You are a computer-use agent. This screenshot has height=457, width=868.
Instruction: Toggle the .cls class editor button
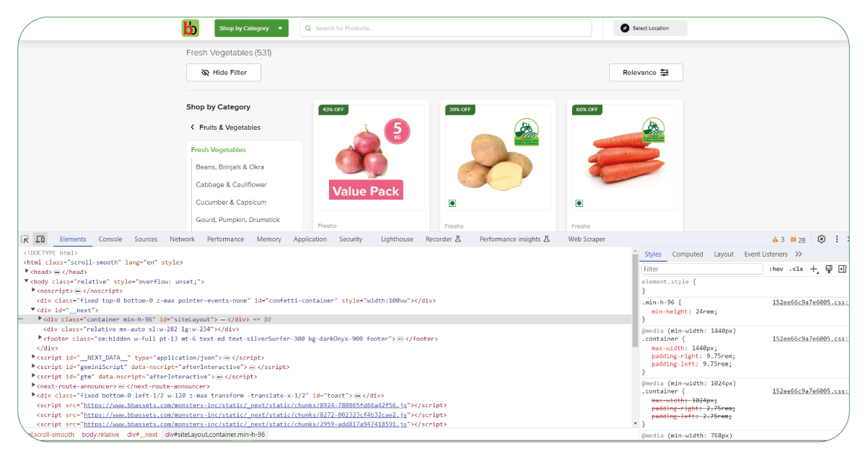point(797,269)
